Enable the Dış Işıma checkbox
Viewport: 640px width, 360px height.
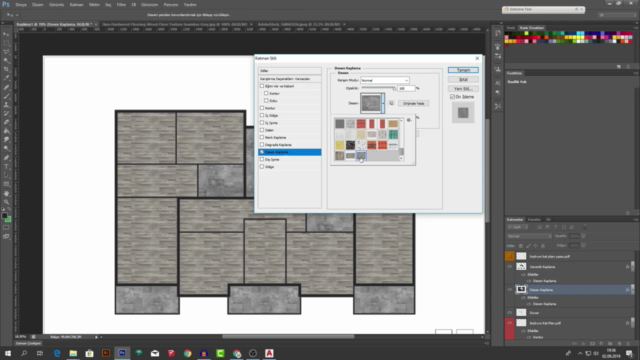[262, 160]
